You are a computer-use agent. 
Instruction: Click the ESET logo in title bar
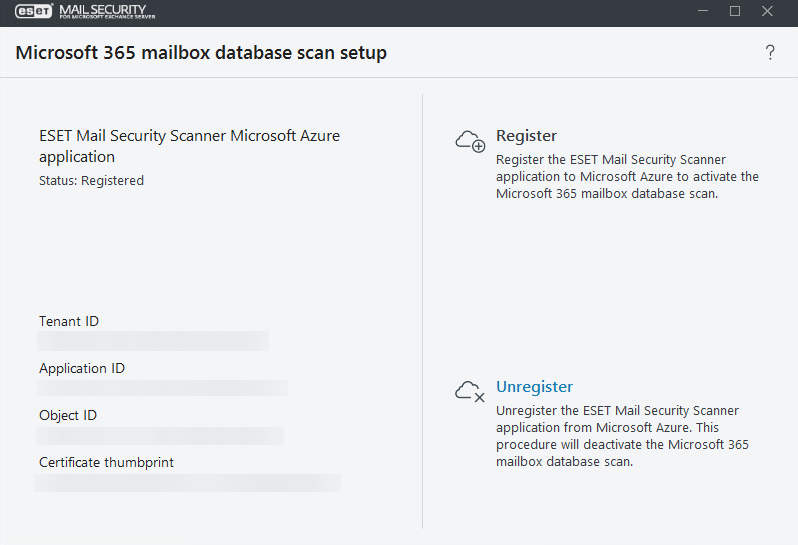(33, 11)
